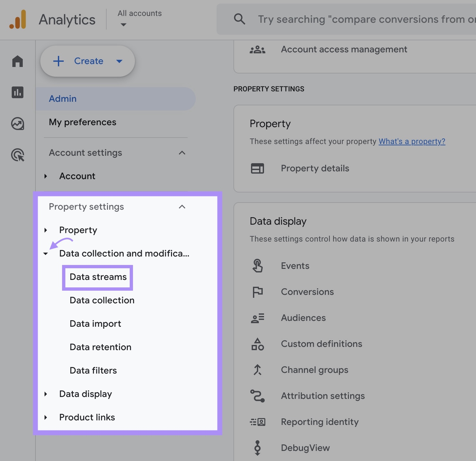Open the Create dropdown arrow
This screenshot has width=476, height=461.
pos(119,61)
